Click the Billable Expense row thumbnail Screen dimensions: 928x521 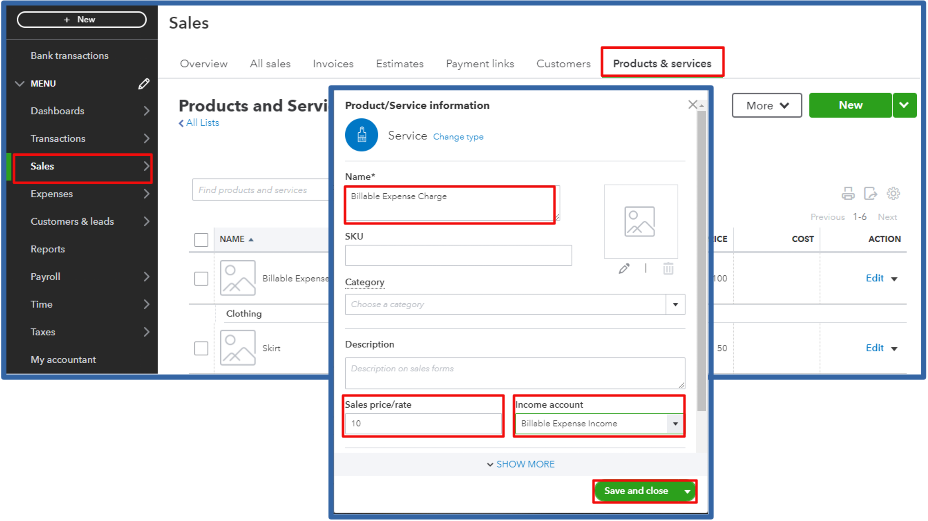[x=238, y=278]
